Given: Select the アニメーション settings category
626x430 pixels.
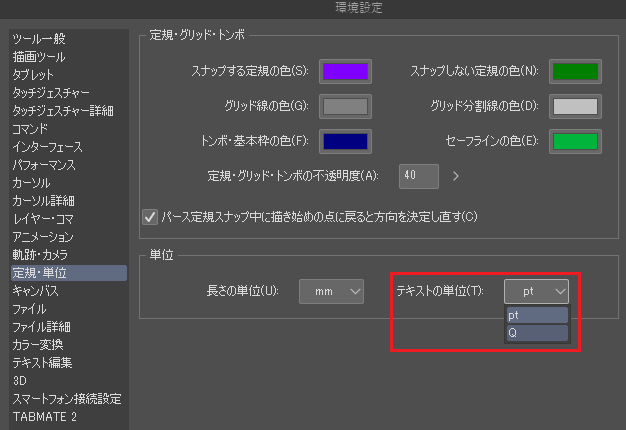Looking at the screenshot, I should pos(43,236).
